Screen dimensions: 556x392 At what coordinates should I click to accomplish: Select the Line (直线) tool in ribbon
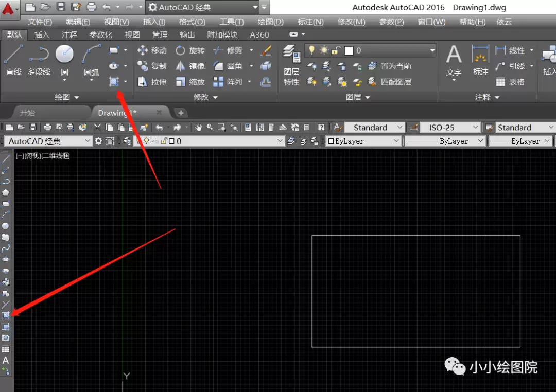[13, 60]
